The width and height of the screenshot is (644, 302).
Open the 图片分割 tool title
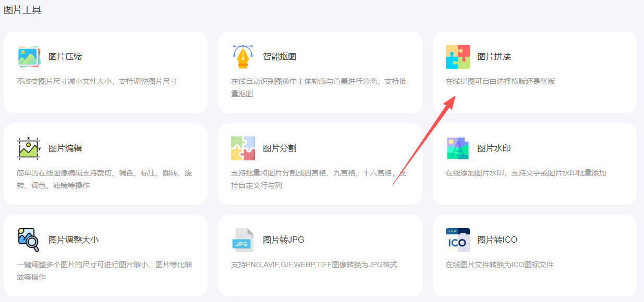280,148
